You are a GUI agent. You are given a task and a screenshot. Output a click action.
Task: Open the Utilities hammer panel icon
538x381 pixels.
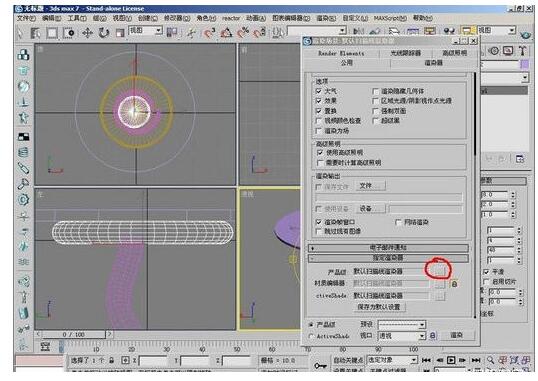pyautogui.click(x=522, y=51)
